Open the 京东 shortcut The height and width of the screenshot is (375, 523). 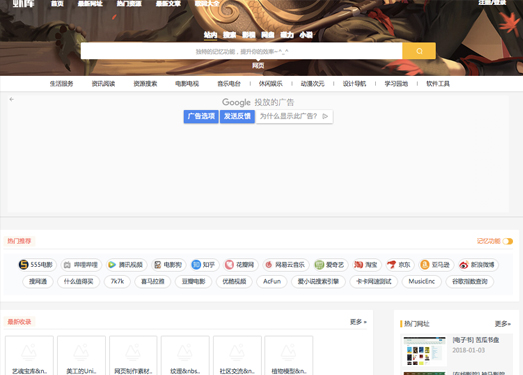400,265
